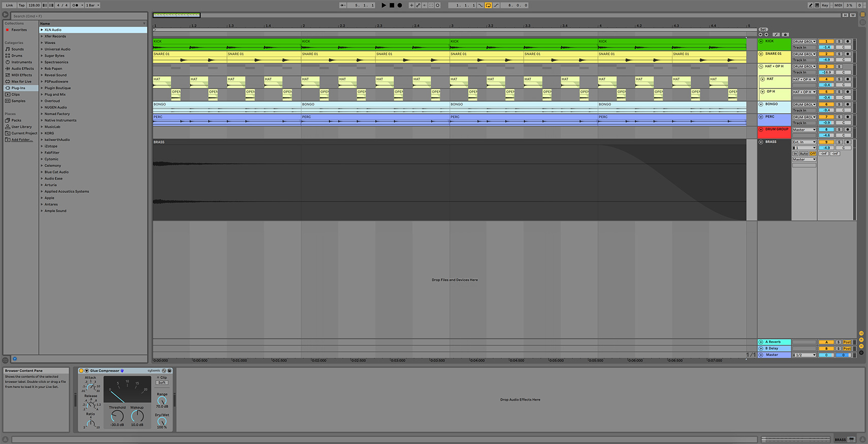Toggle the KICK track activator button 1
Viewport: 868px width, 444px height.
point(826,42)
